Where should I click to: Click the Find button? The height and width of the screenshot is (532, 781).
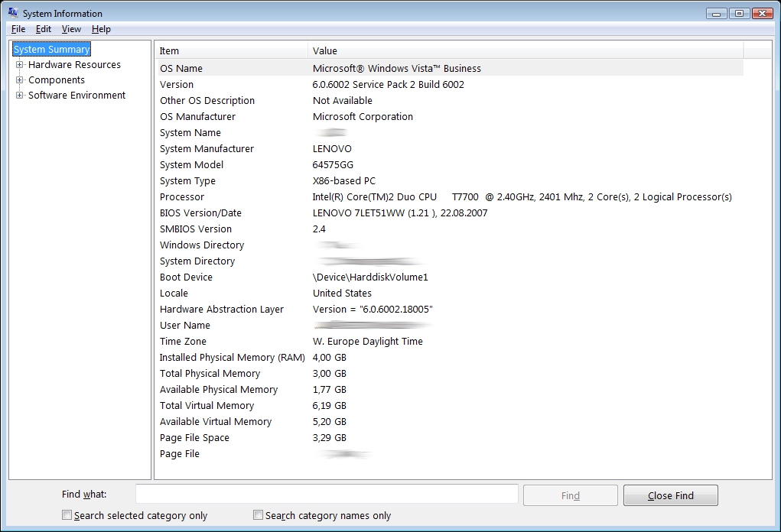pyautogui.click(x=571, y=495)
